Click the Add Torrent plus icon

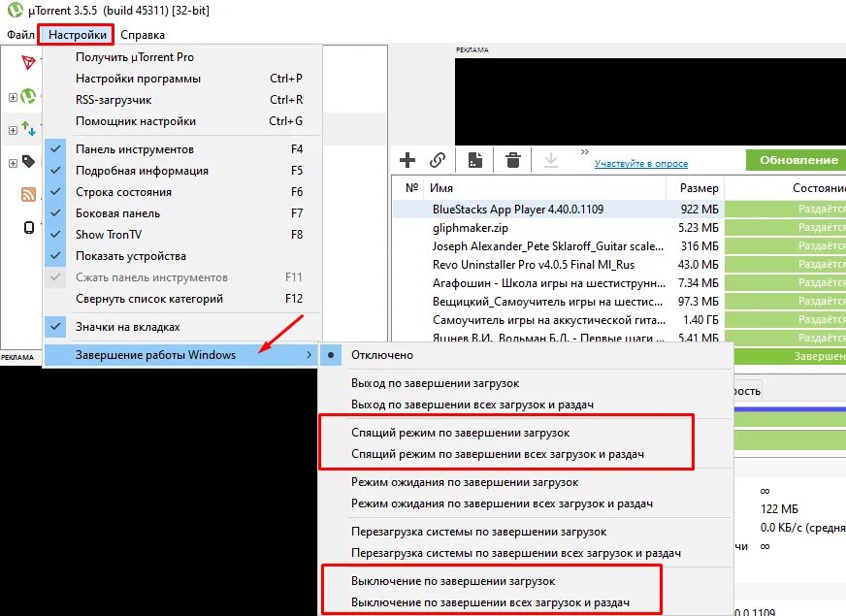[407, 160]
